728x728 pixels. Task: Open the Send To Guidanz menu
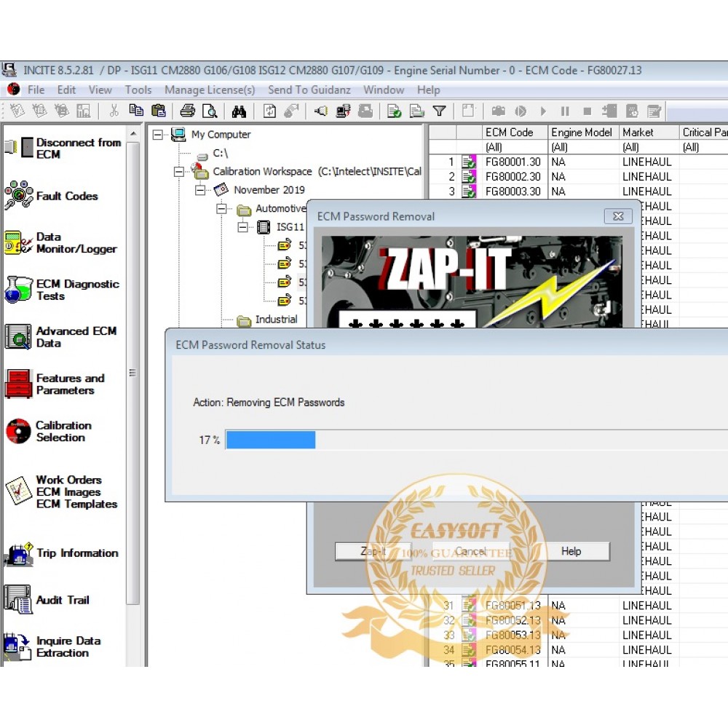(309, 90)
